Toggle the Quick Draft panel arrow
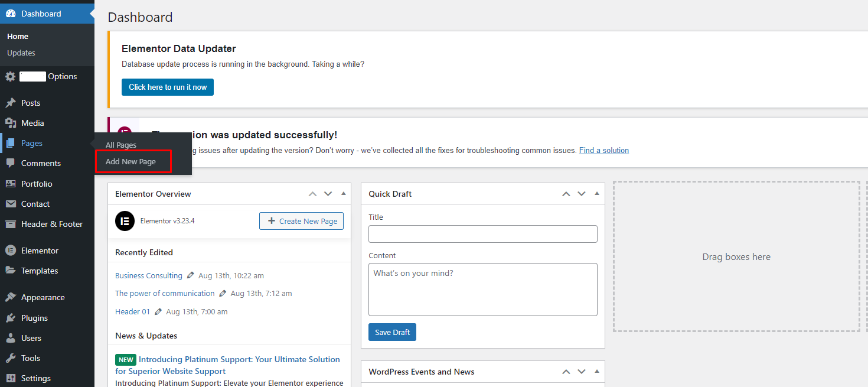Image resolution: width=868 pixels, height=387 pixels. click(x=597, y=194)
